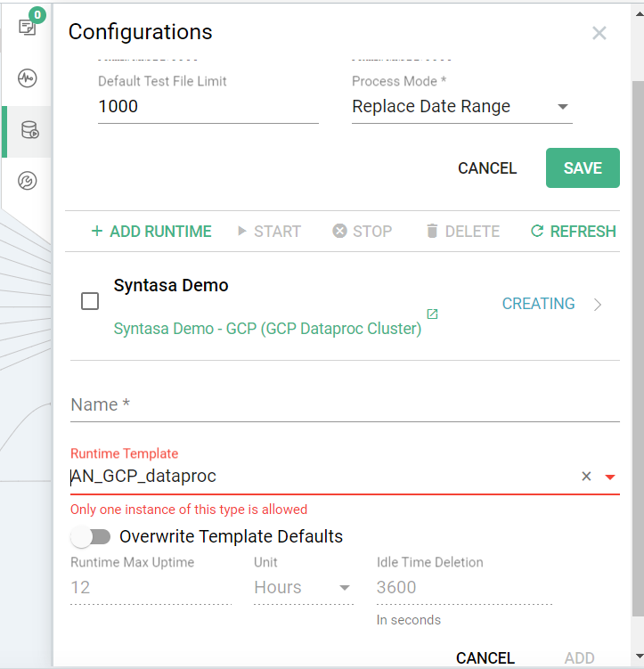Open Syntasa Demo - GCP cluster link
The height and width of the screenshot is (669, 644).
[x=267, y=329]
